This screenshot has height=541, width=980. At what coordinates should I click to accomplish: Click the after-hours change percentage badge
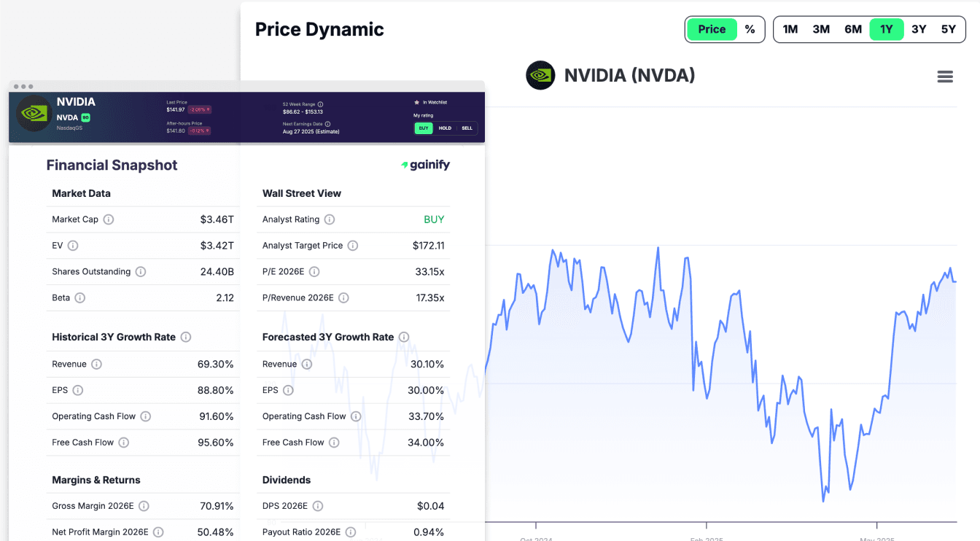click(199, 131)
